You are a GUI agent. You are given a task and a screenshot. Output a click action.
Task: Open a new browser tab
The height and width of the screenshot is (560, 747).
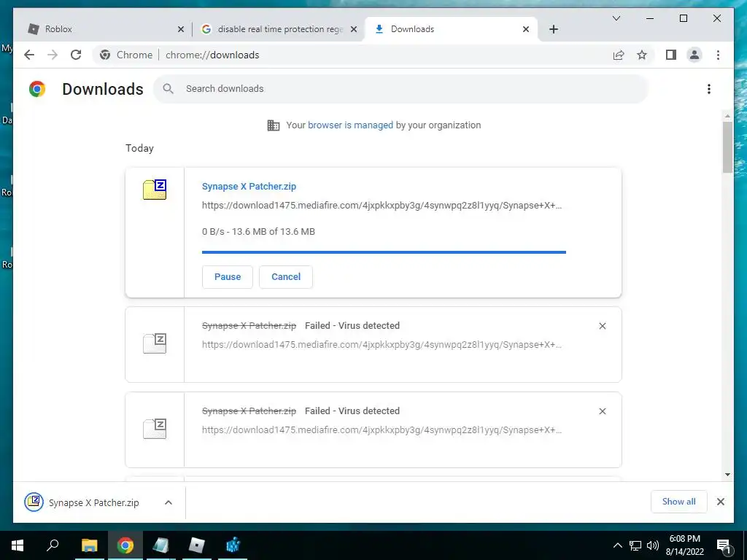tap(553, 29)
